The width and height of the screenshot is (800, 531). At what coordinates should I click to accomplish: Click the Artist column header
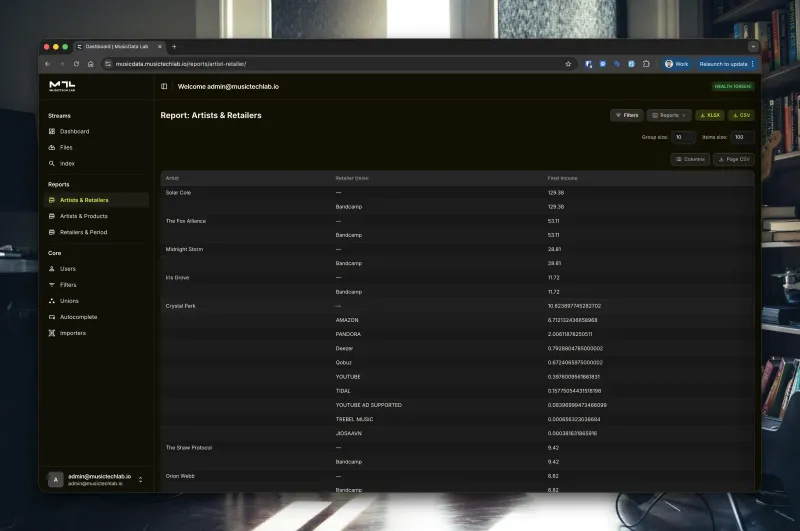coord(172,178)
